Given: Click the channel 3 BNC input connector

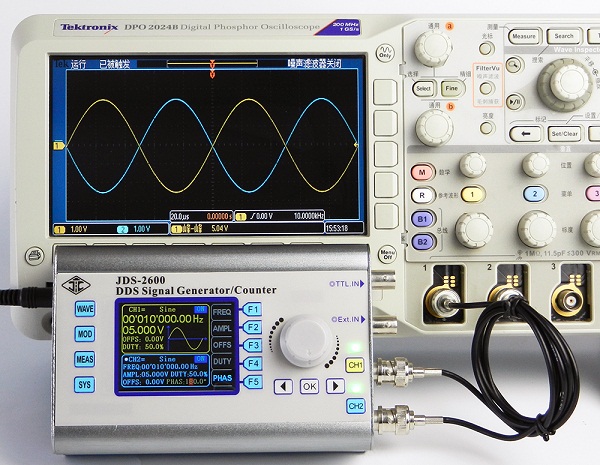Looking at the screenshot, I should 569,301.
